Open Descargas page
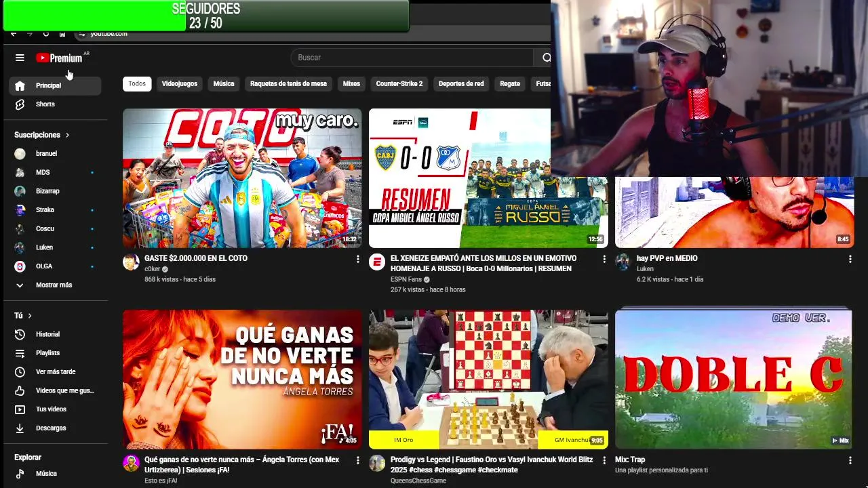 55,428
